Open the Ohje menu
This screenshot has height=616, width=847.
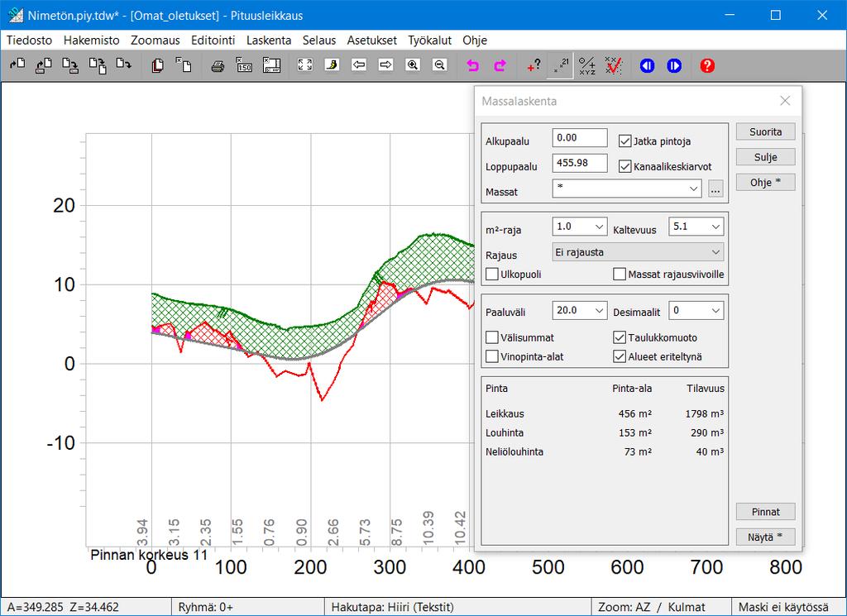475,40
